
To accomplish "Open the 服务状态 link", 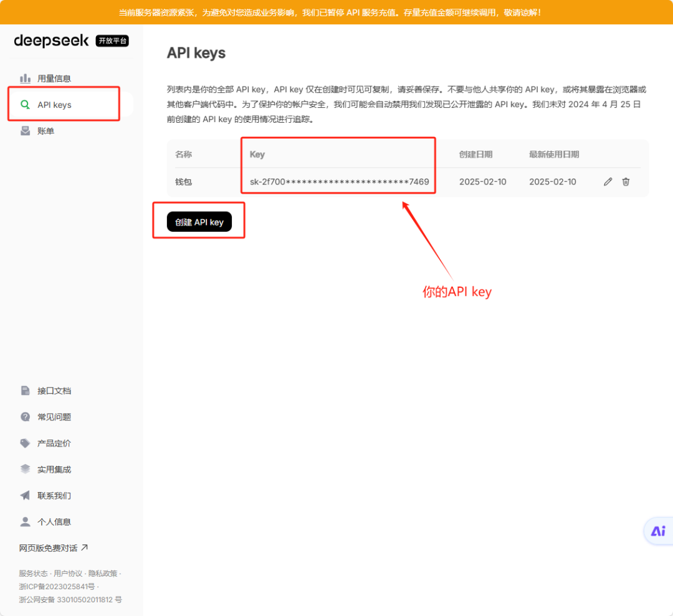I will click(x=33, y=573).
